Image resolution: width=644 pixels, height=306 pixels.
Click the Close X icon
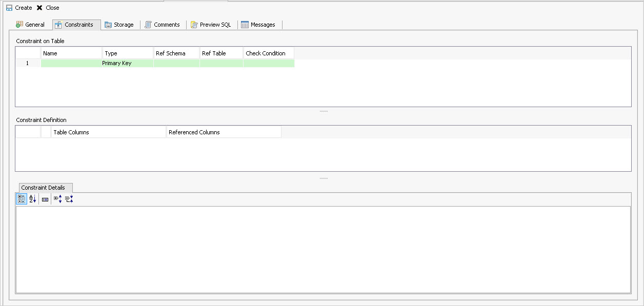(39, 8)
